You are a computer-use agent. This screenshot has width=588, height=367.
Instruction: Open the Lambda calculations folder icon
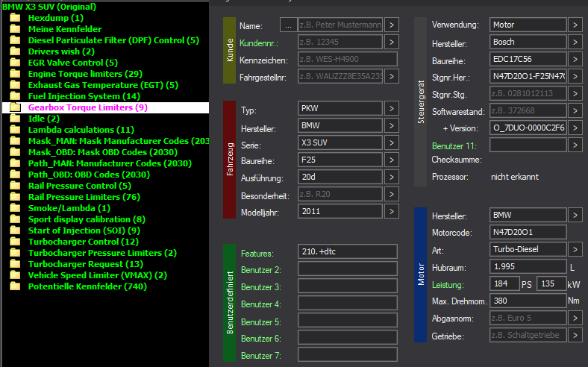coord(15,130)
